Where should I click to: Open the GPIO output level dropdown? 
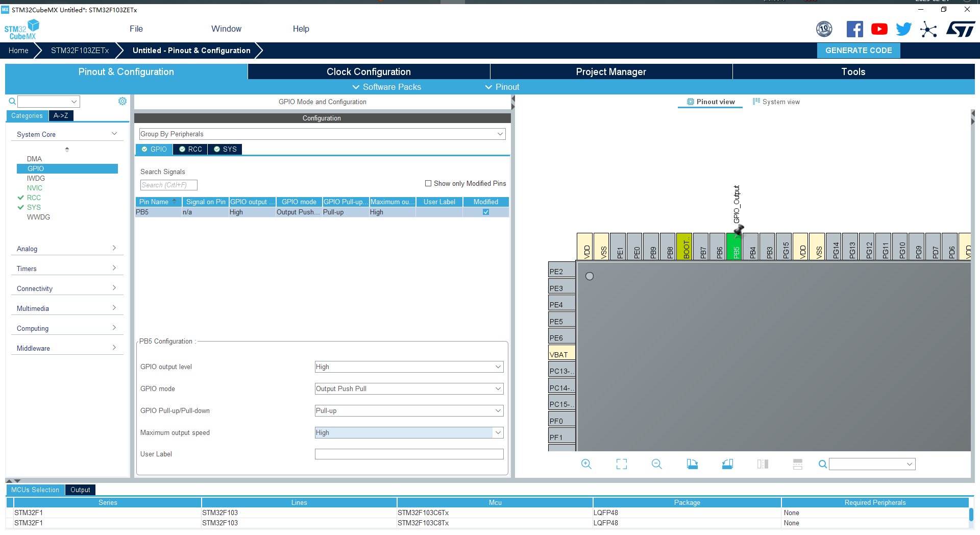click(x=409, y=367)
